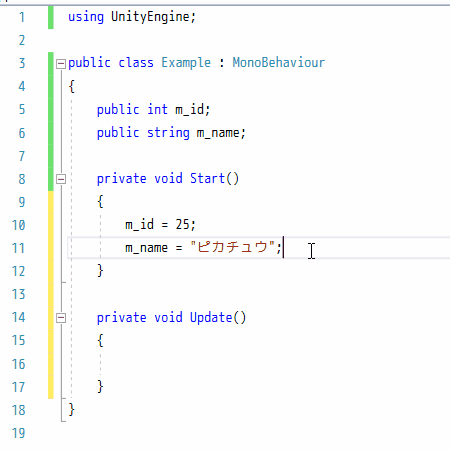Click the closing brace on line 12
This screenshot has width=450, height=450.
click(100, 271)
